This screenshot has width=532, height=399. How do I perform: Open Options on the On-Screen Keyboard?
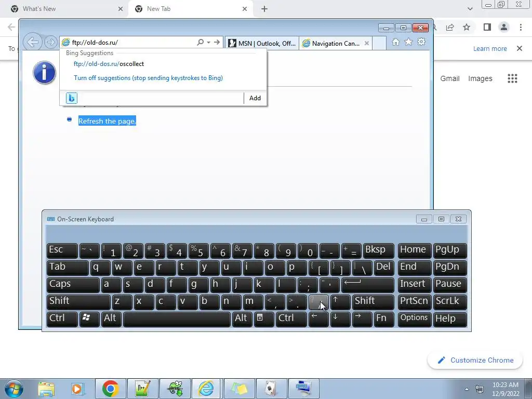coord(414,320)
